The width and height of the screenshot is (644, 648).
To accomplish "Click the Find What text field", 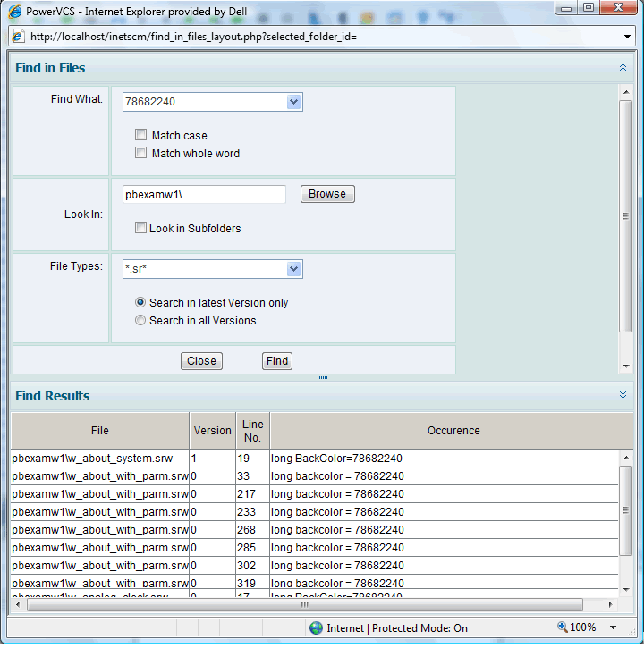I will tap(205, 102).
